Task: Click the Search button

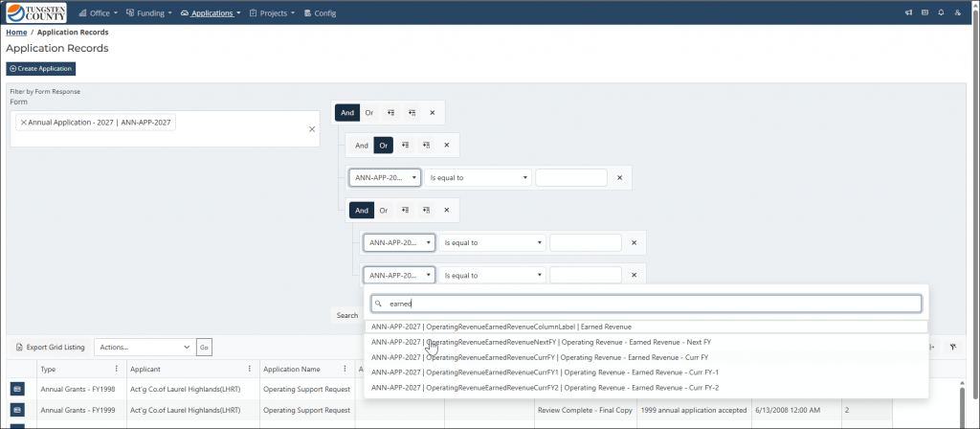Action: pyautogui.click(x=346, y=315)
